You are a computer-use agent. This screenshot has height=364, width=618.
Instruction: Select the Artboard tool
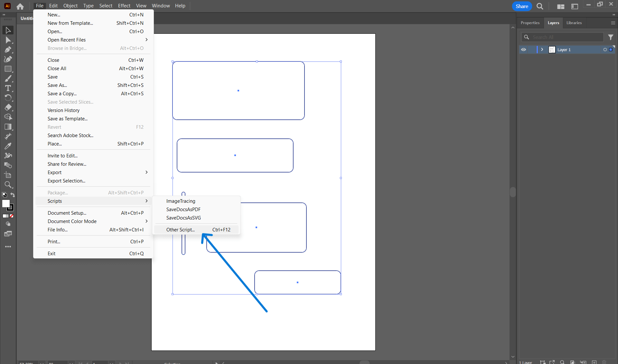[8, 175]
